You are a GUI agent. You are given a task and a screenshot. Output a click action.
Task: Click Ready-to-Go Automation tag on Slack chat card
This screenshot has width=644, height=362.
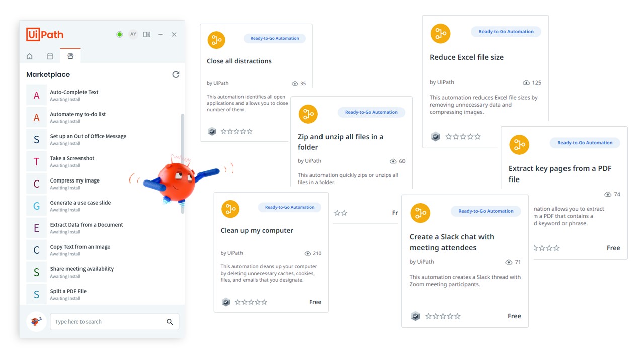[x=486, y=211]
